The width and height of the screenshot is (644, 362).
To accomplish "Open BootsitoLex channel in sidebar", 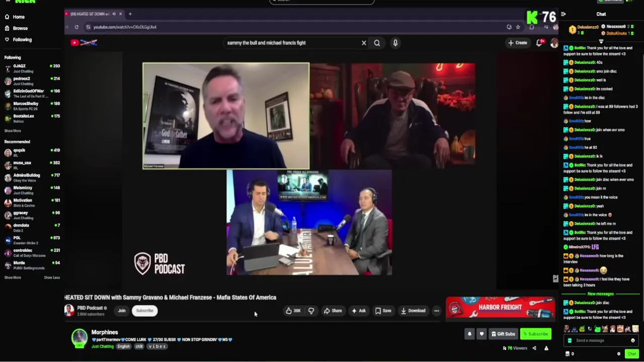I will [31, 118].
